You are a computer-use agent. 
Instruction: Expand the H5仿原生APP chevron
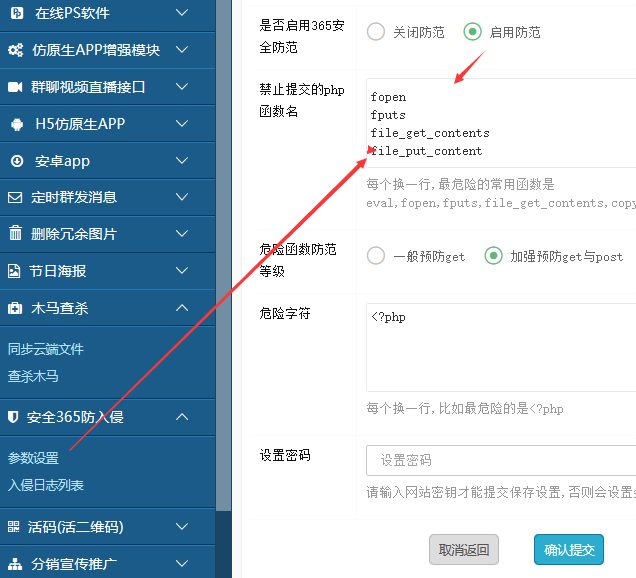[182, 124]
